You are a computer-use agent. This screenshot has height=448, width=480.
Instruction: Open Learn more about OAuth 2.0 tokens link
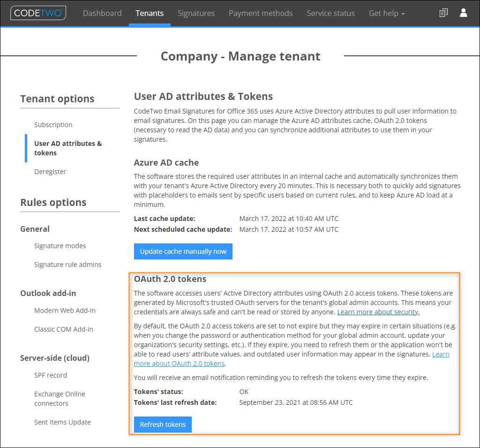click(180, 364)
